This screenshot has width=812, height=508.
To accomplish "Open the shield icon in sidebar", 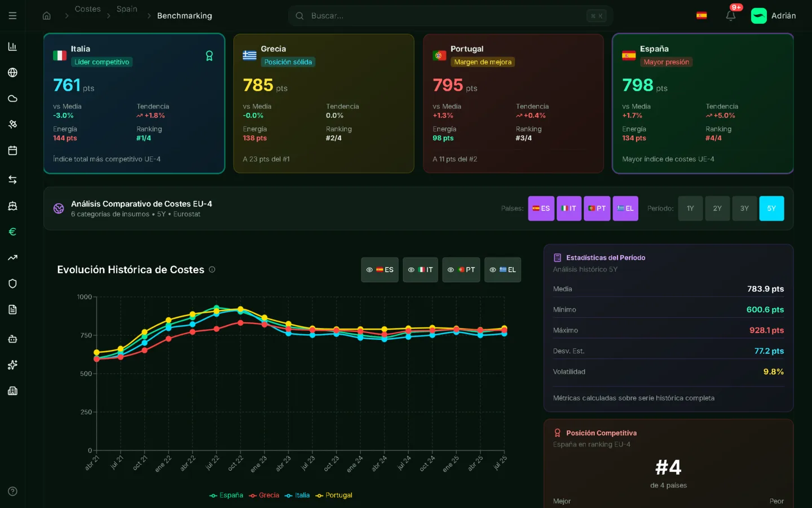I will (12, 283).
